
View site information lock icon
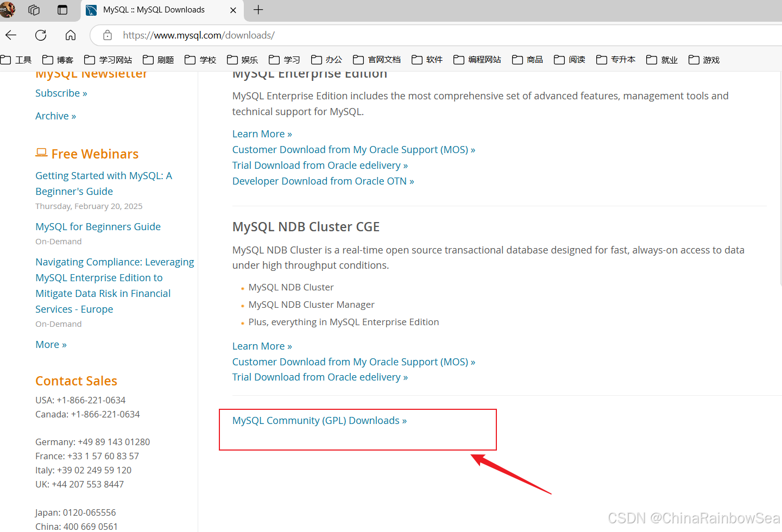[108, 35]
